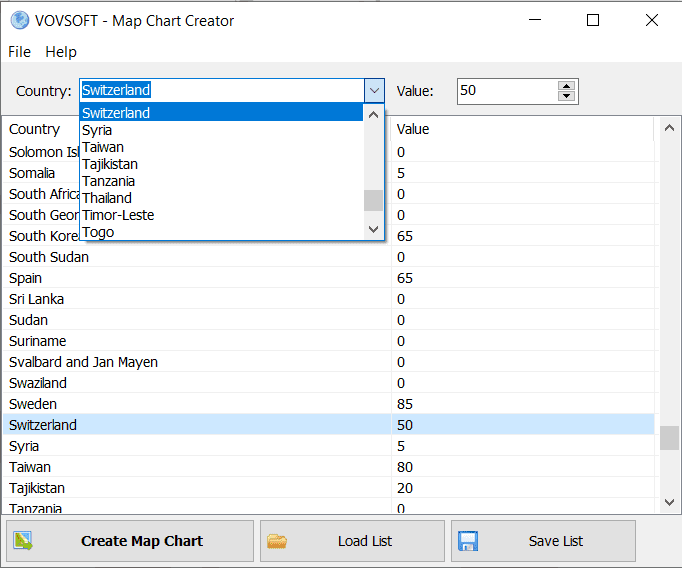Choose Thailand in the dropdown list
The width and height of the screenshot is (682, 568).
point(107,198)
